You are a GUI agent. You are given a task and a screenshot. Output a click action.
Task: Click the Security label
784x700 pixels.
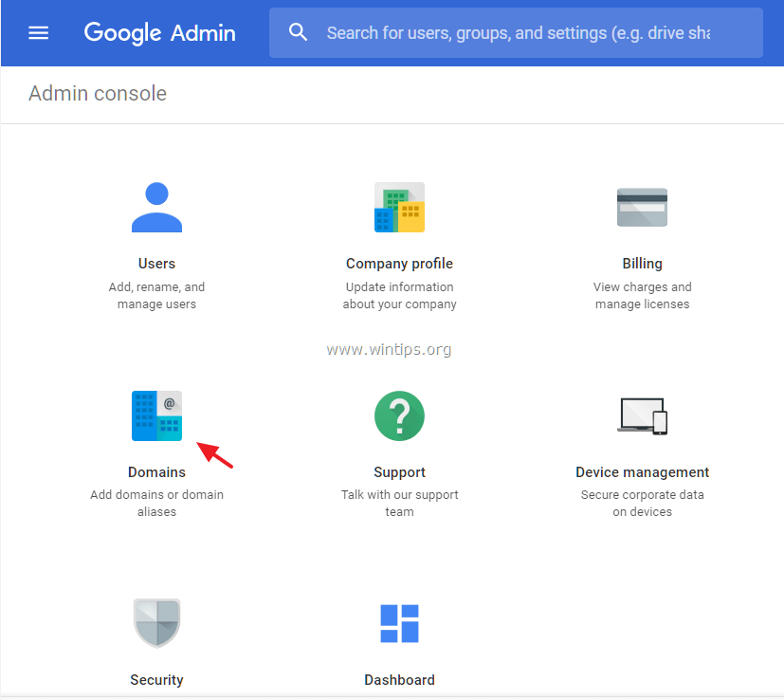pyautogui.click(x=156, y=680)
